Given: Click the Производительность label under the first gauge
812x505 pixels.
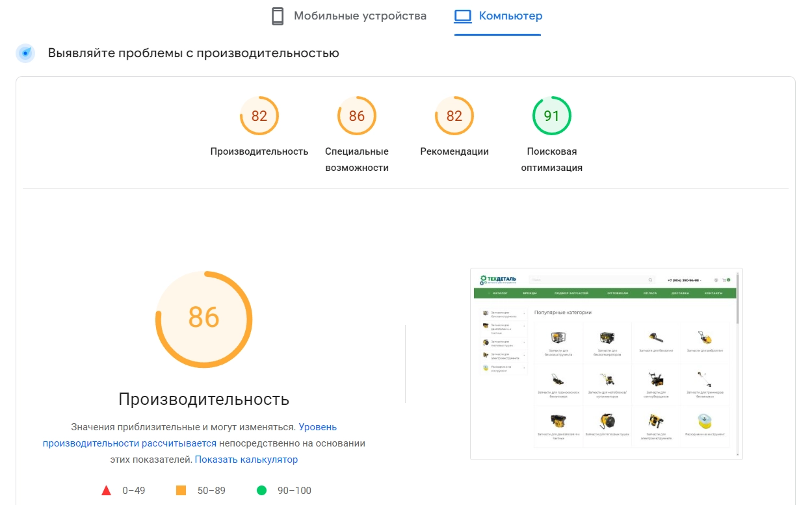Looking at the screenshot, I should (259, 151).
